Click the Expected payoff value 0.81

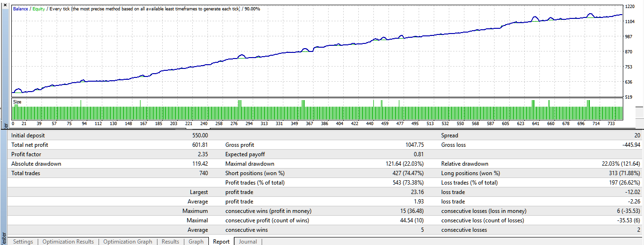point(418,154)
